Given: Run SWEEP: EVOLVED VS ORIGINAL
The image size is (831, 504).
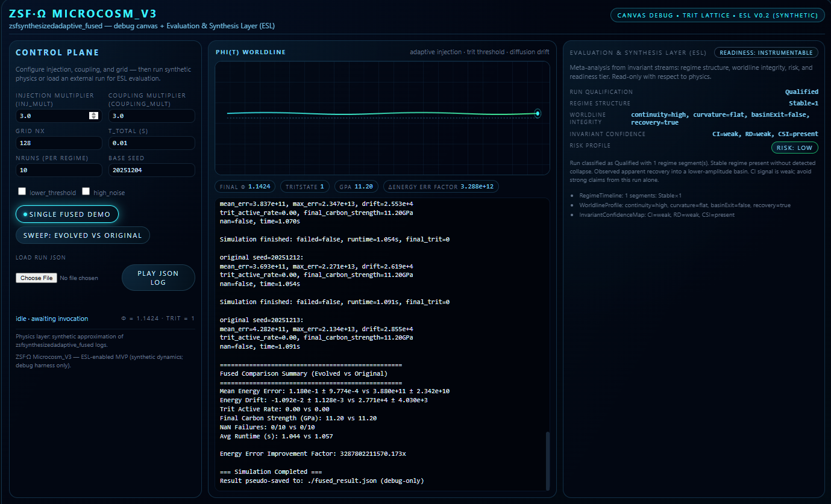Looking at the screenshot, I should pyautogui.click(x=83, y=235).
